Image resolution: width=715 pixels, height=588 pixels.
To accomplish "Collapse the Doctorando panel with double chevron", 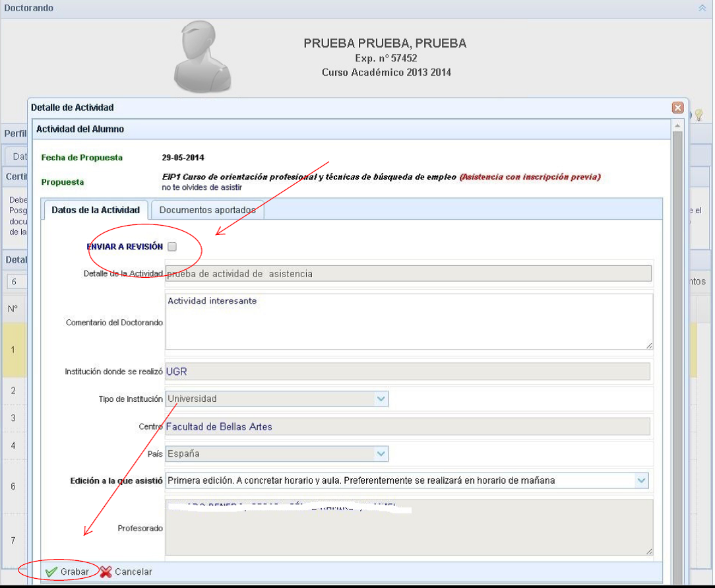I will coord(702,8).
